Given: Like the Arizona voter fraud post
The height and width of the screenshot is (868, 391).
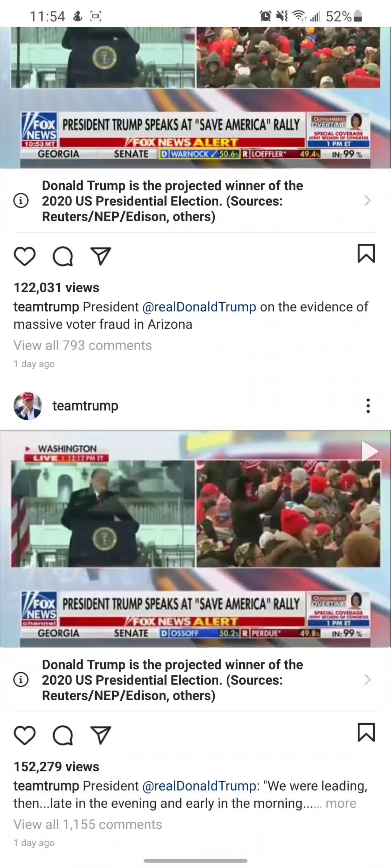Looking at the screenshot, I should 25,256.
